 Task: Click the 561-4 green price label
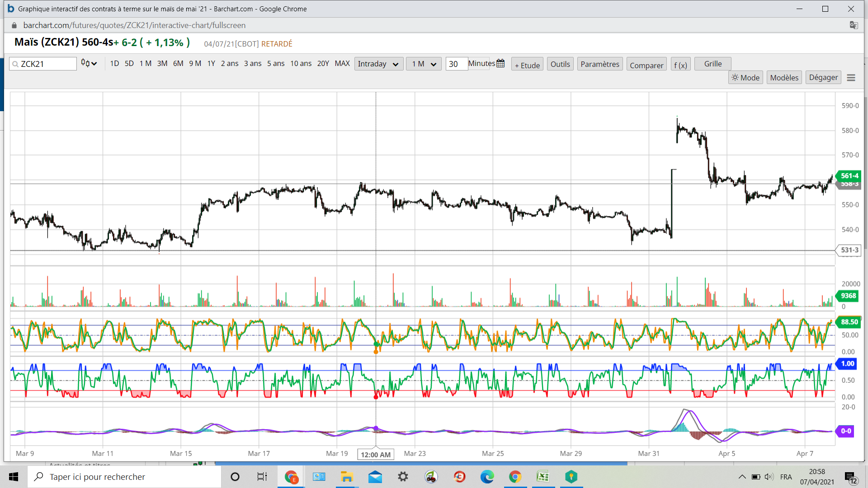(849, 176)
